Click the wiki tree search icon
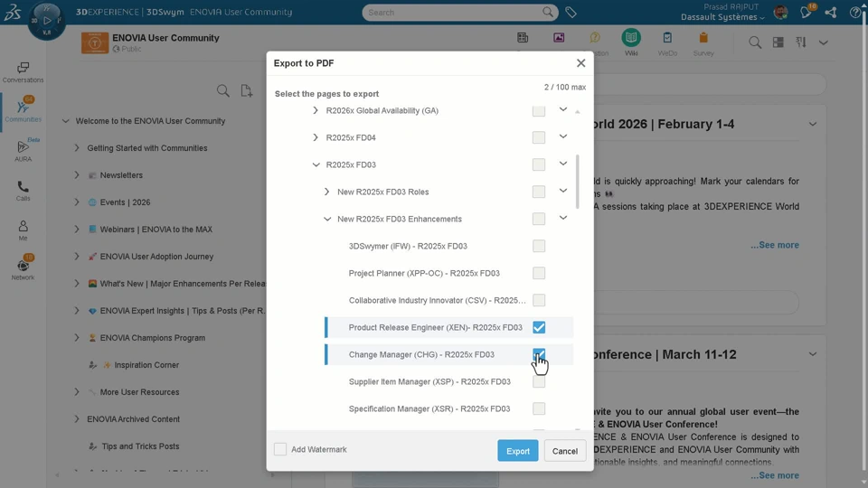The height and width of the screenshot is (488, 868). [x=223, y=90]
